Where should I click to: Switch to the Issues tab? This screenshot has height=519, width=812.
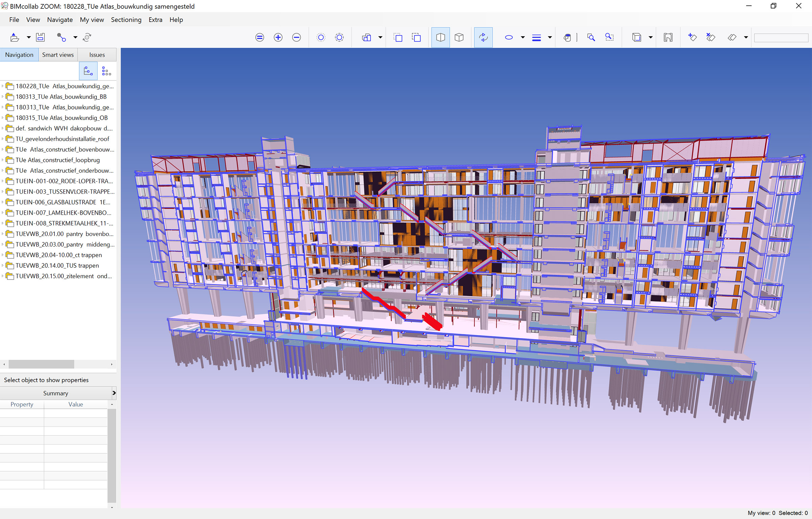[x=97, y=55]
